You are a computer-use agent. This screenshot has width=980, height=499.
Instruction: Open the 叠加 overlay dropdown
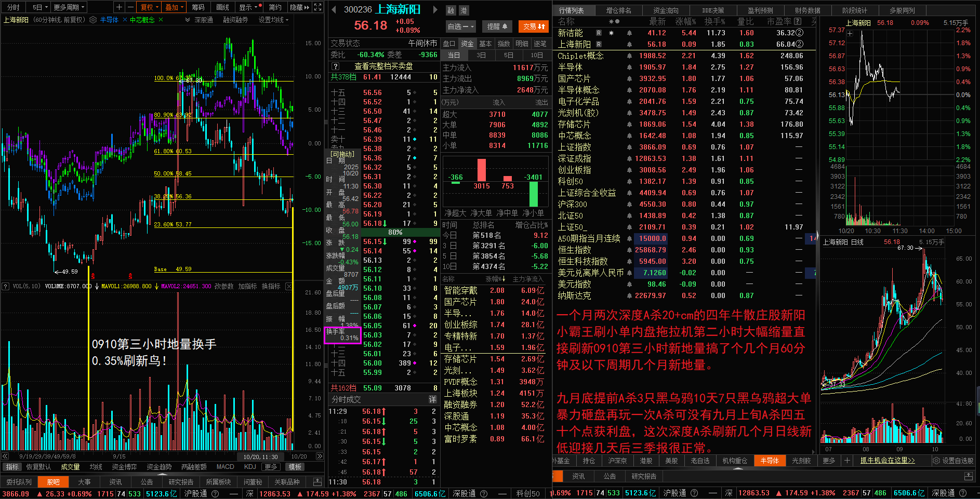coord(174,7)
